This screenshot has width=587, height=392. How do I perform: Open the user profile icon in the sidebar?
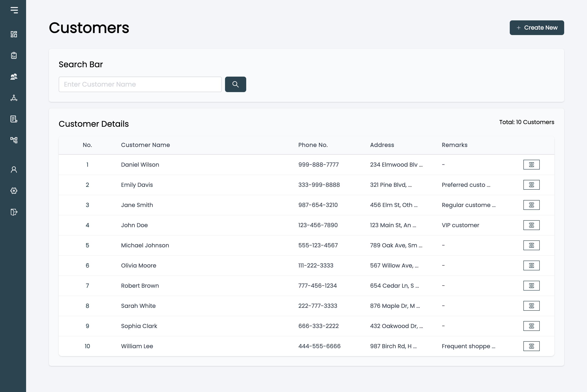(14, 170)
